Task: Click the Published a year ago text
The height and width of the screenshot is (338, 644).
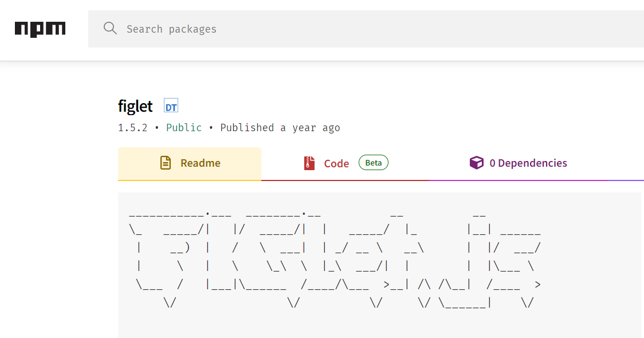Action: pyautogui.click(x=280, y=128)
